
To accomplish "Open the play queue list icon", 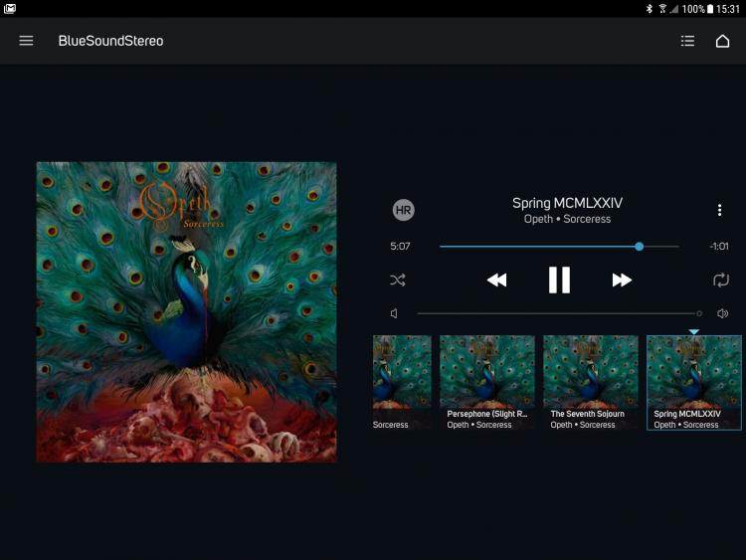I will [687, 41].
